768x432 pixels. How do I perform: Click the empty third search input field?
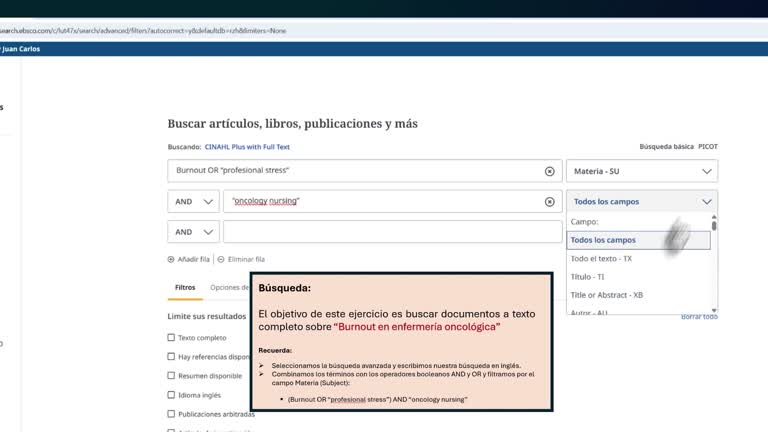pos(393,232)
